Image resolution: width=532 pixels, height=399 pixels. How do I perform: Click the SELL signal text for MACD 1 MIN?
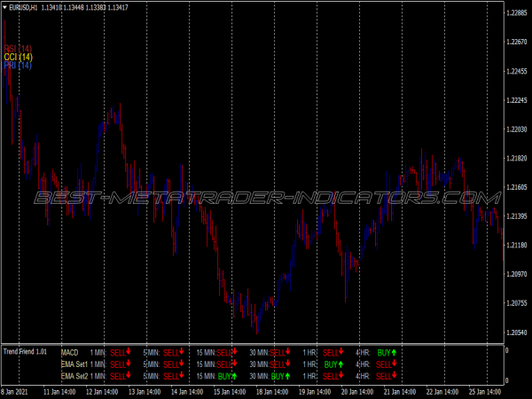tap(118, 353)
